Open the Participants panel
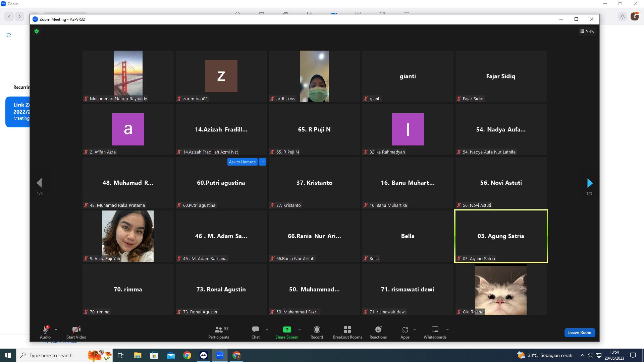Screen dimensions: 644x362 [x=219, y=332]
